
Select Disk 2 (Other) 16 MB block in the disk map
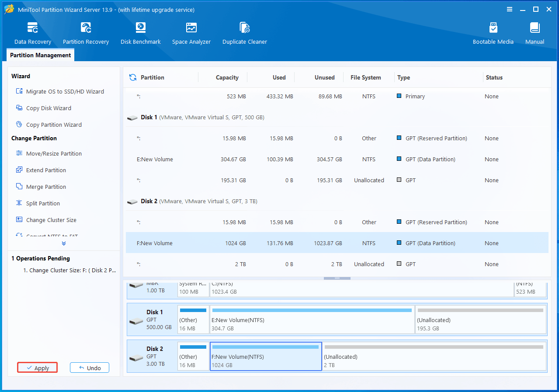click(193, 357)
